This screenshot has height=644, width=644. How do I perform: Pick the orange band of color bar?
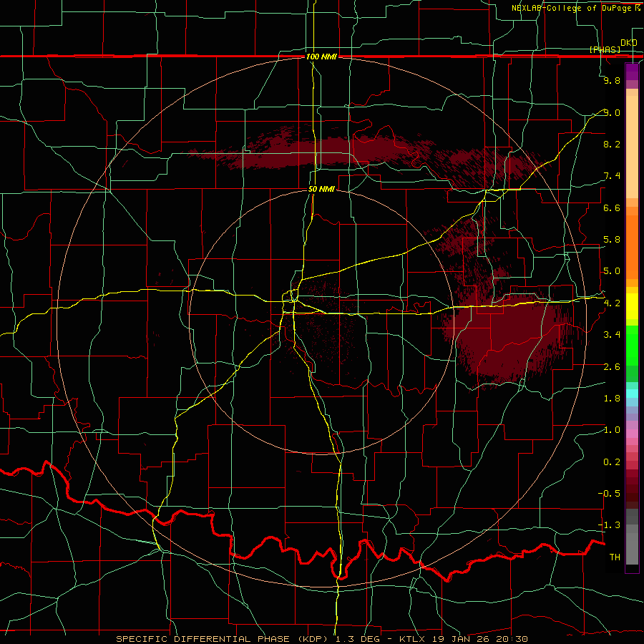pos(632,247)
